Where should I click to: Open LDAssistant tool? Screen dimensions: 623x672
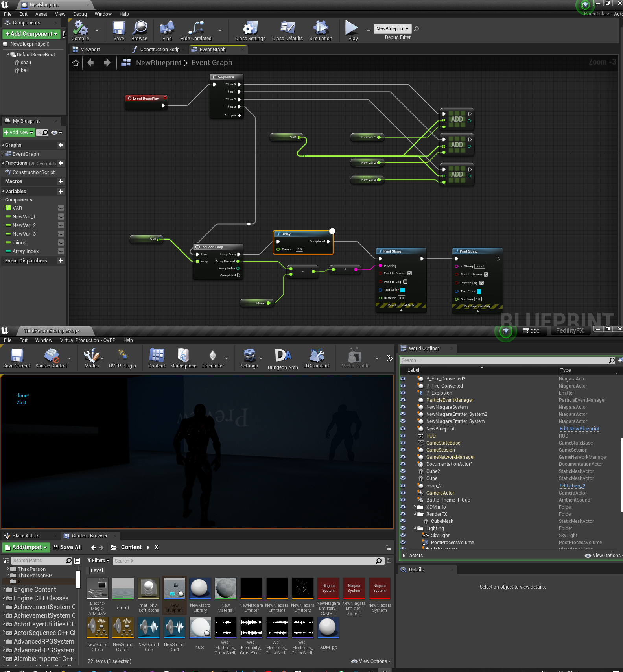[x=316, y=358]
